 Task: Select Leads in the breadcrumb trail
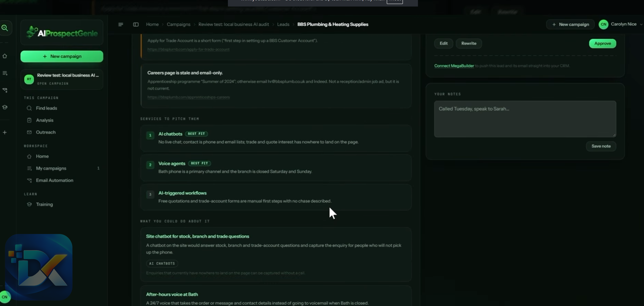(283, 24)
